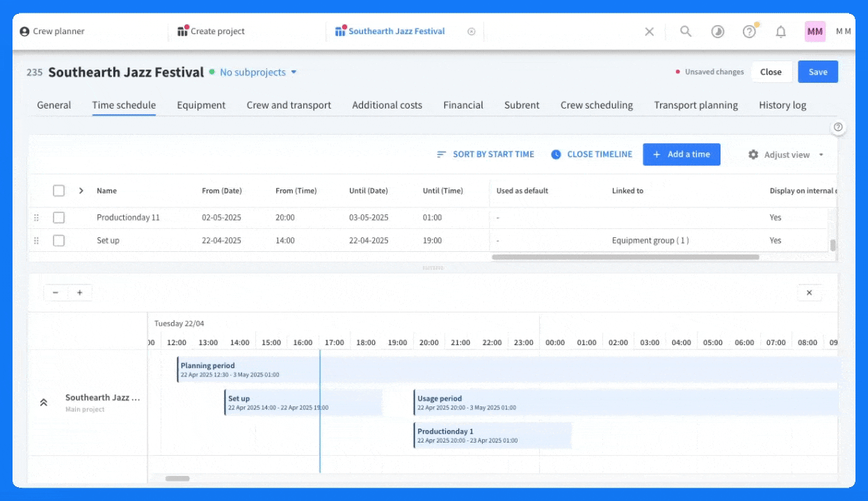868x501 pixels.
Task: Click the timeline horizontal scrollbar handle
Action: click(x=177, y=479)
